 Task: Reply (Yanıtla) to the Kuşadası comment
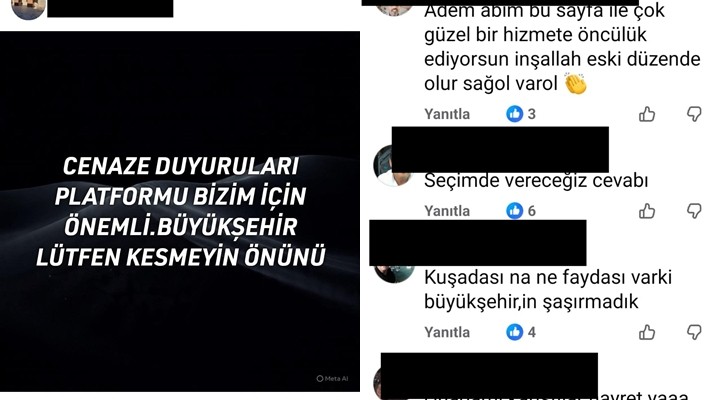click(x=447, y=332)
